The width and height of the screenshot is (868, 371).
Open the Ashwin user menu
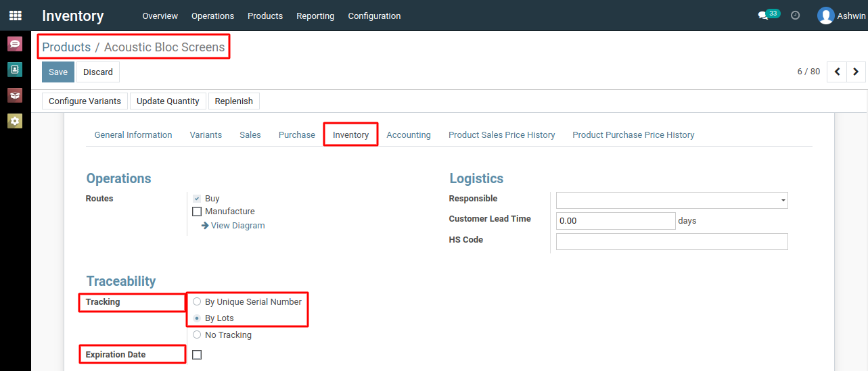click(x=841, y=16)
